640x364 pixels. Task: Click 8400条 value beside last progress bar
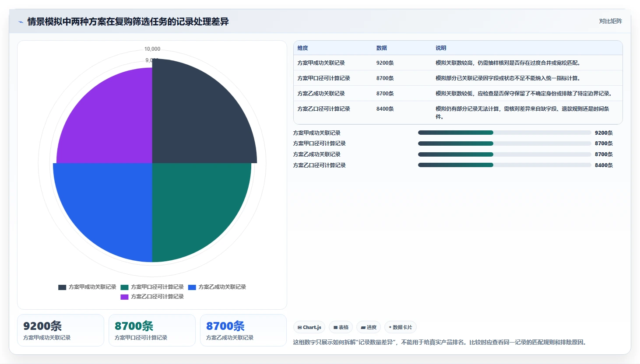[x=604, y=165]
